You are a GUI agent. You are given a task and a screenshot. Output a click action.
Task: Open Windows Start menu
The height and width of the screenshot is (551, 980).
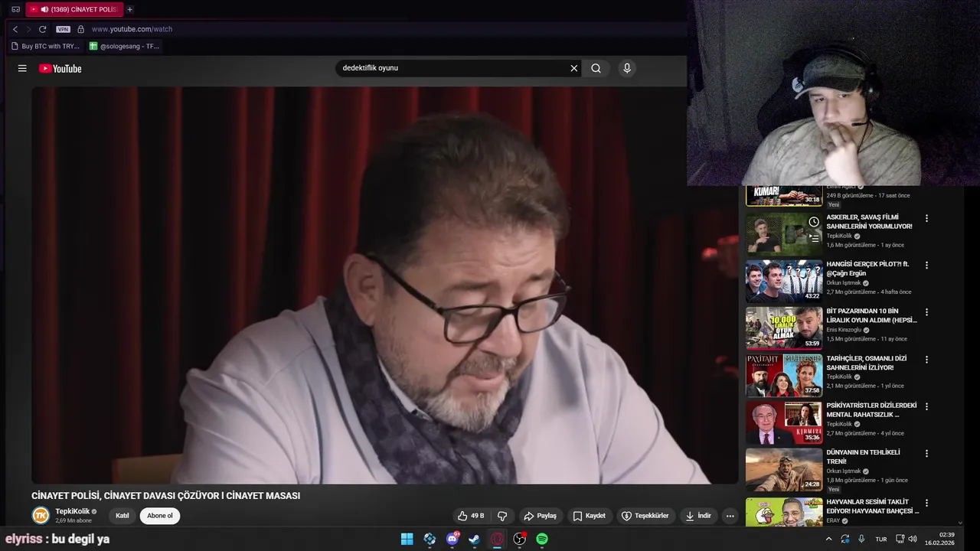tap(407, 539)
